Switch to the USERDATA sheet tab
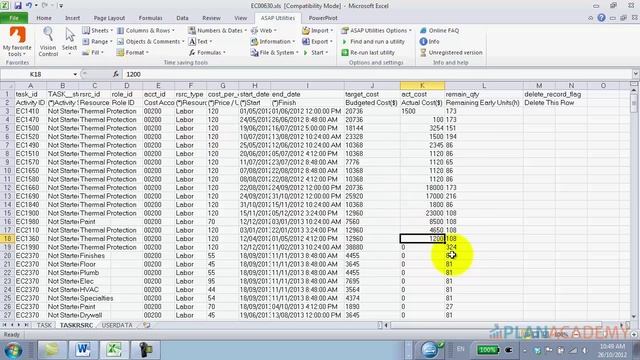Image resolution: width=640 pixels, height=360 pixels. 117,325
